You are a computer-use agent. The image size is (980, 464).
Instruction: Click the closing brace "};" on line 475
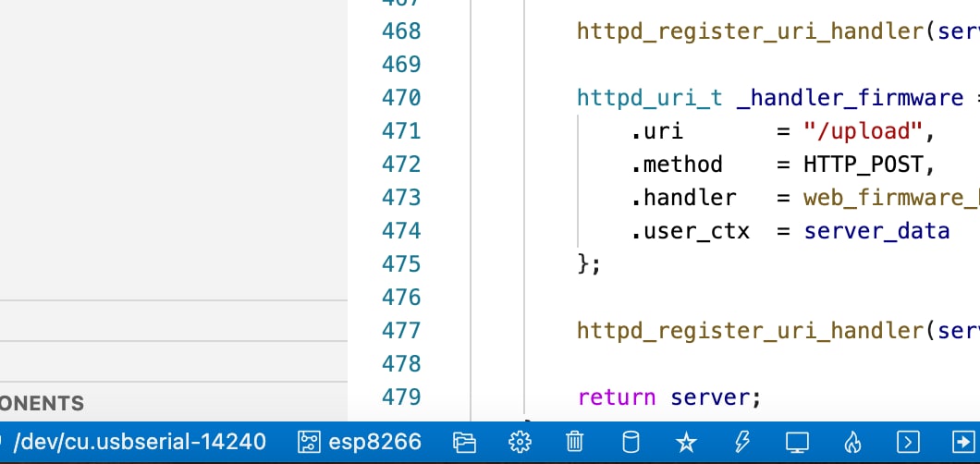tap(589, 264)
